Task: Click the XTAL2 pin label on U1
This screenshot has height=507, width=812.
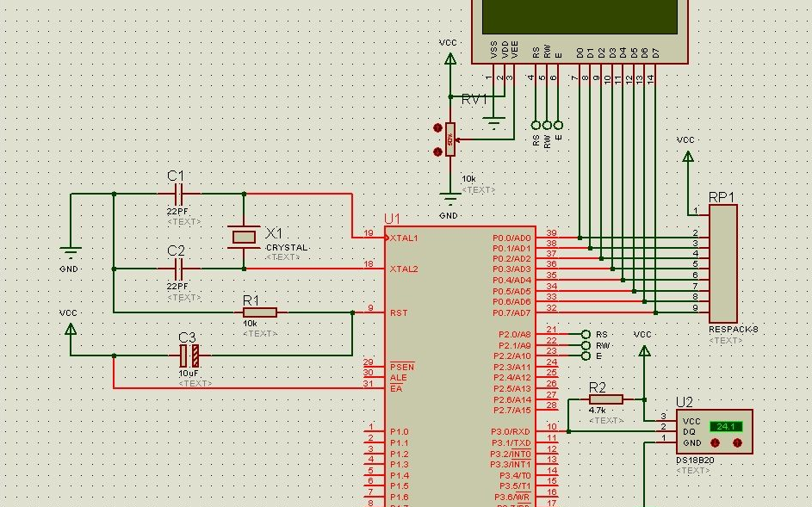Action: point(404,269)
